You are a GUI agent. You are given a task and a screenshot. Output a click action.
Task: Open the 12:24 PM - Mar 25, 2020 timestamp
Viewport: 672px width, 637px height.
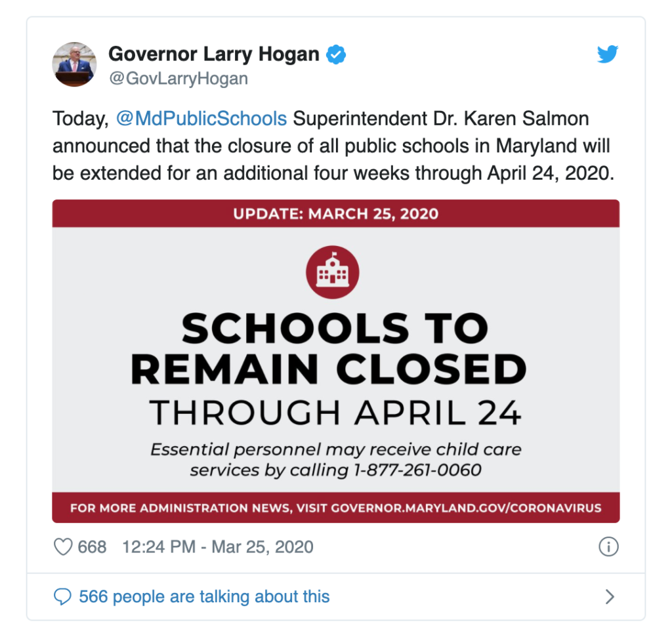coord(218,547)
